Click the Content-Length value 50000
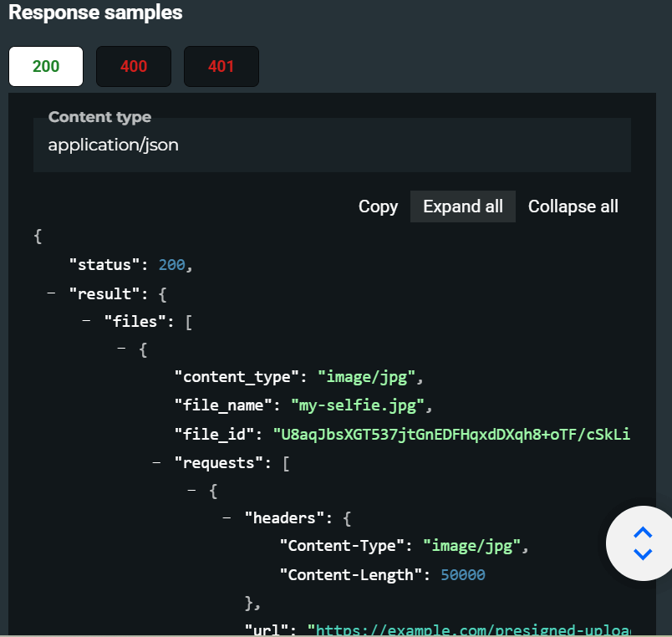Image resolution: width=672 pixels, height=637 pixels. (x=462, y=574)
